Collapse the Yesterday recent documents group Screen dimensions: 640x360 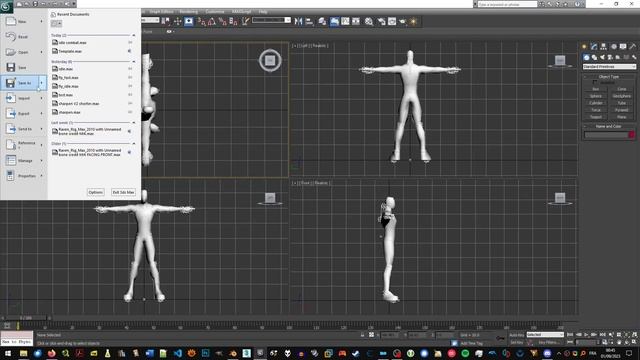(133, 62)
